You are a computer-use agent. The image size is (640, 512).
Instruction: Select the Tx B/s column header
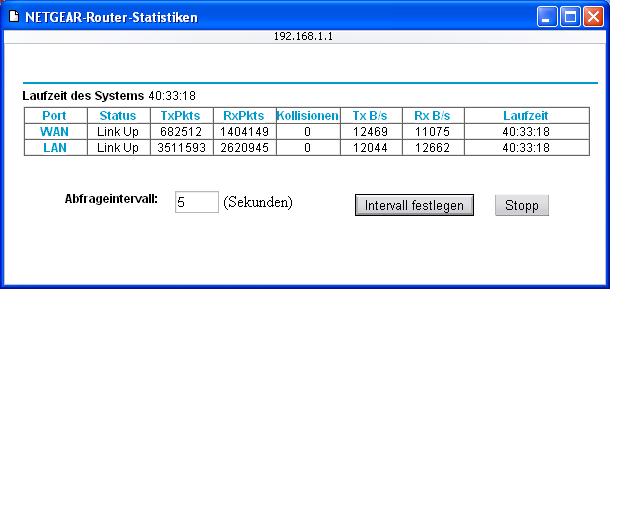click(x=370, y=116)
